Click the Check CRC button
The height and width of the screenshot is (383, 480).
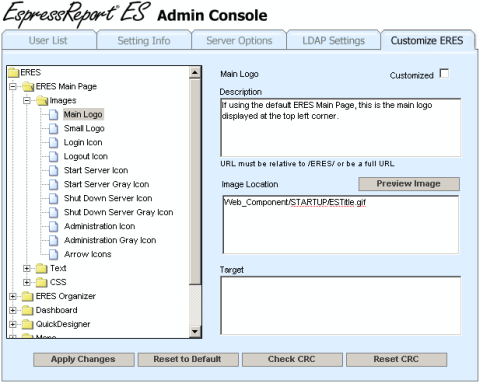pyautogui.click(x=292, y=359)
